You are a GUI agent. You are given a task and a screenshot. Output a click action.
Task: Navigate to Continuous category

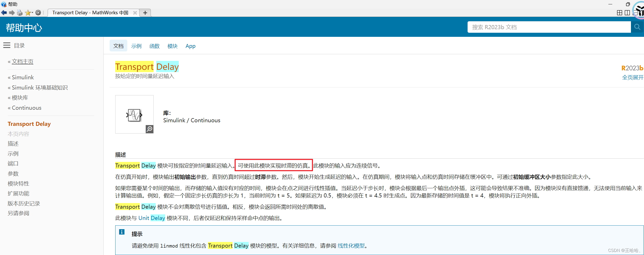pyautogui.click(x=27, y=108)
